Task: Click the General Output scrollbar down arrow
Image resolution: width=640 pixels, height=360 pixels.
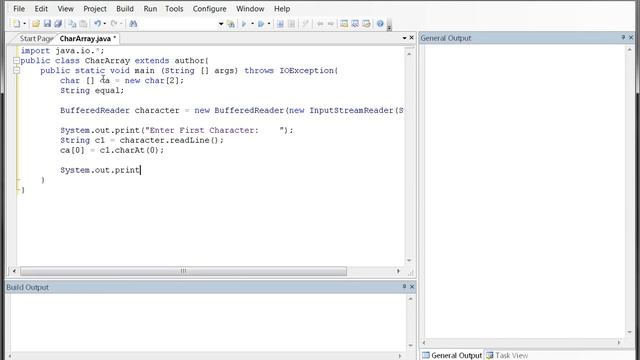Action: tap(629, 333)
